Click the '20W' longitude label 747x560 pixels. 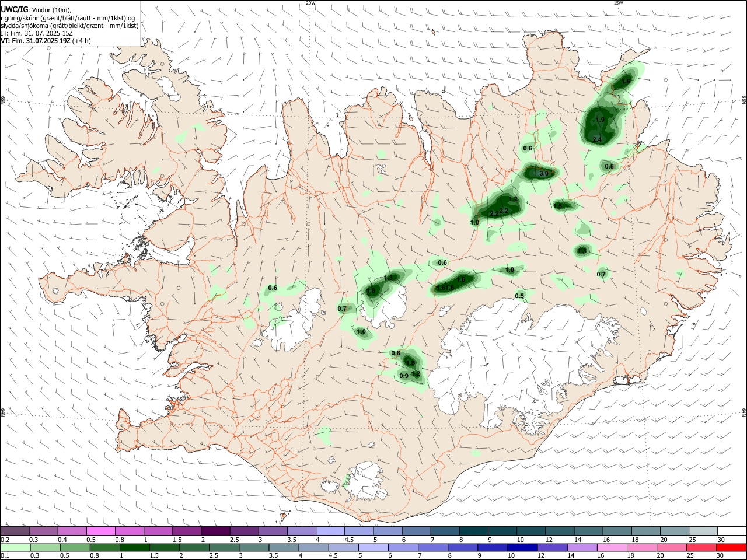(x=310, y=3)
